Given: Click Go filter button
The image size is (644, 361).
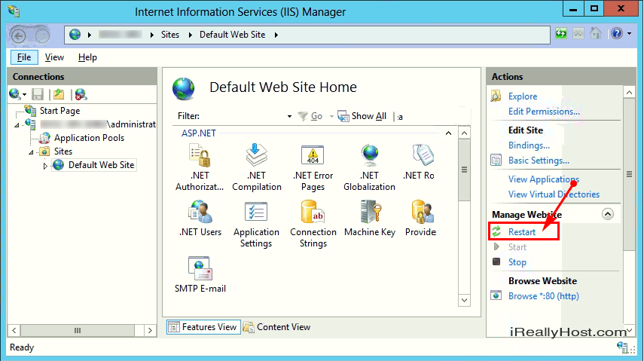Looking at the screenshot, I should point(310,116).
